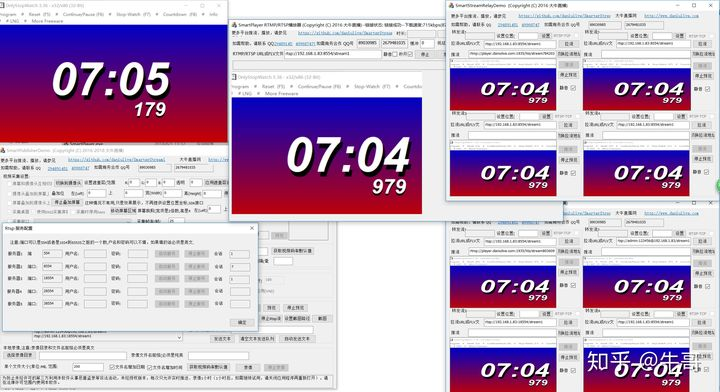Expand the URL list dropdown in publisher window
Viewport: 720px width, 392px height.
click(179, 337)
